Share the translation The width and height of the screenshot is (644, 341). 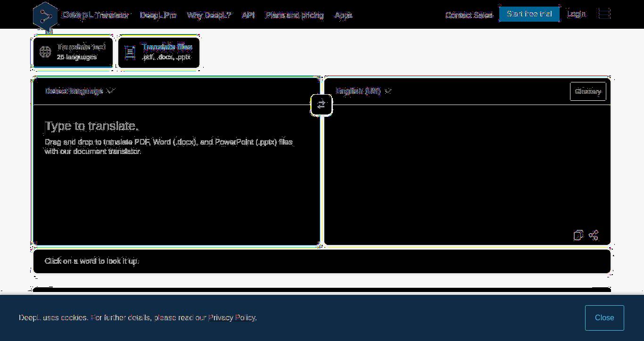pyautogui.click(x=594, y=235)
